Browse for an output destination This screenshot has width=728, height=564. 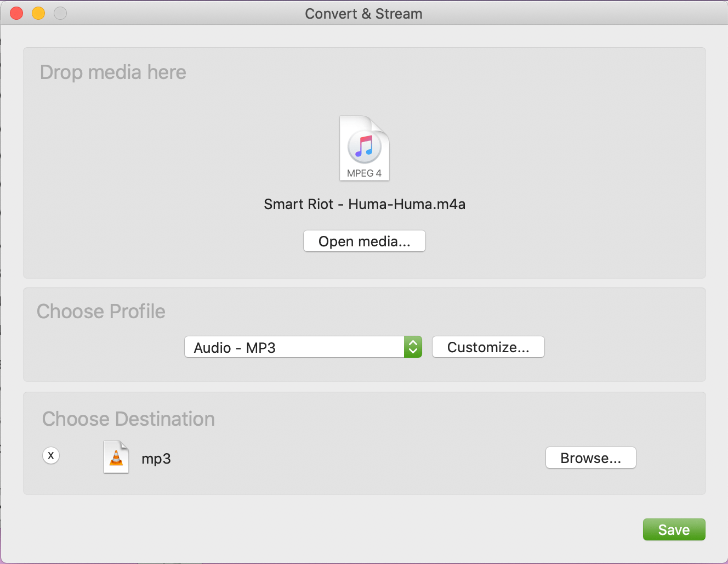[x=590, y=458]
